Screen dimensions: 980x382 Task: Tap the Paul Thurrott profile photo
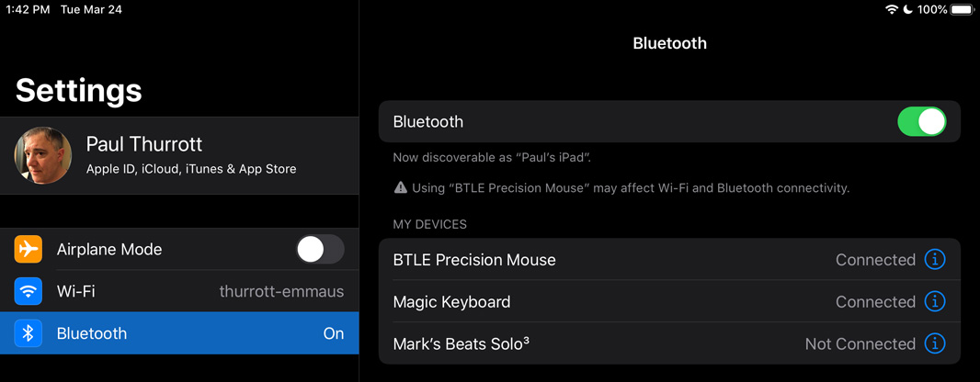(x=43, y=155)
